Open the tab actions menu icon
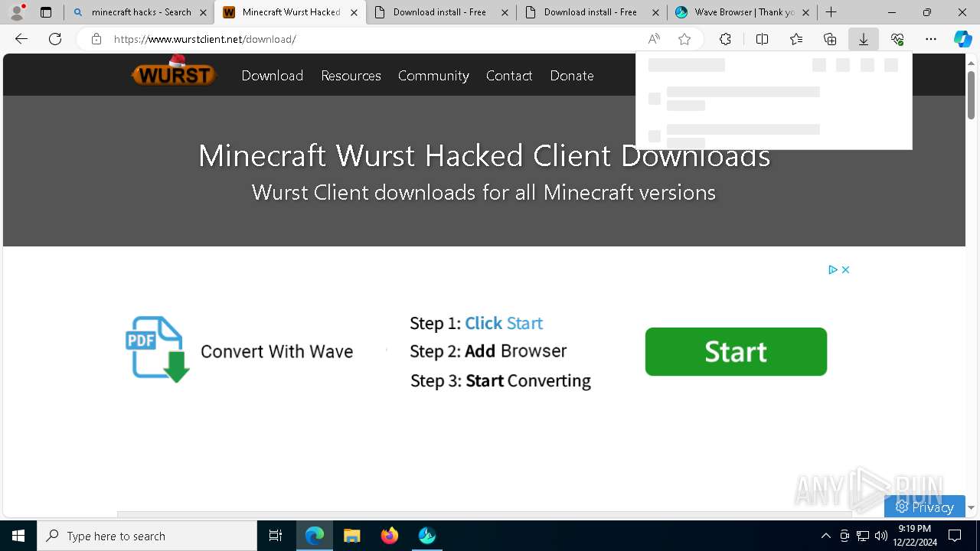Screen dimensions: 980x551 coord(46,12)
